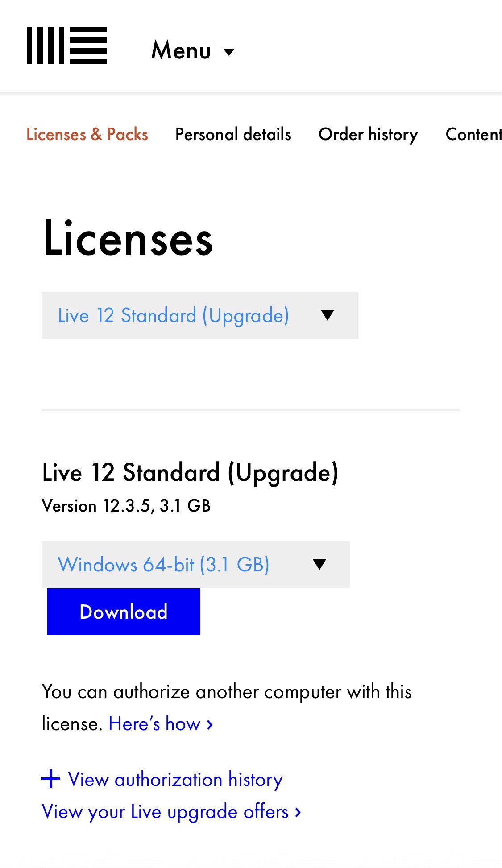Click the arrow after Here's how
This screenshot has height=868, width=502.
pos(209,723)
